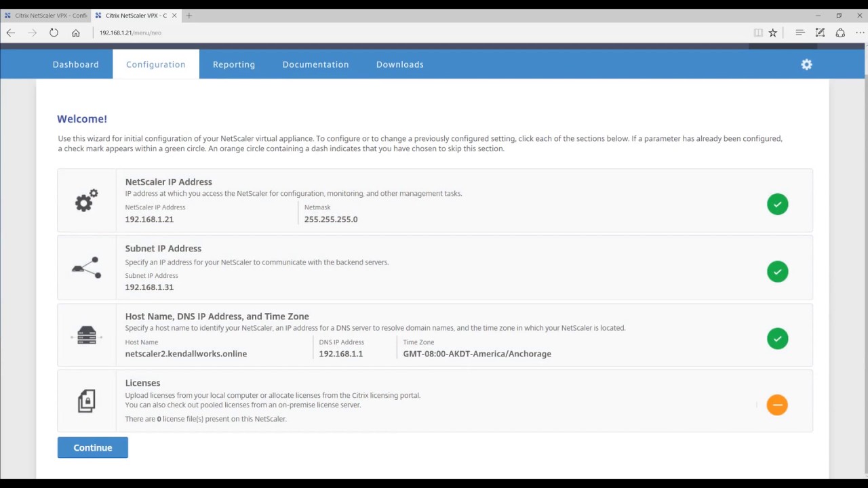The image size is (868, 488).
Task: Click DNS IP value 192.168.1.1
Action: click(340, 354)
